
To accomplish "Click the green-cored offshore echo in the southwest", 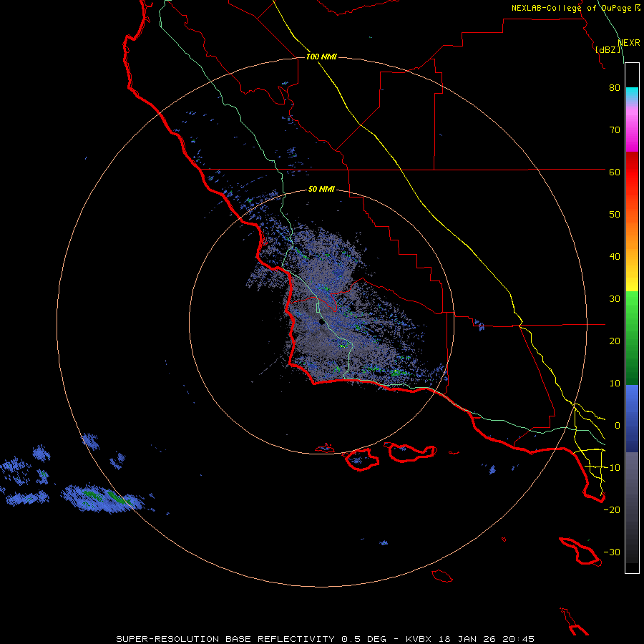I will (x=104, y=498).
